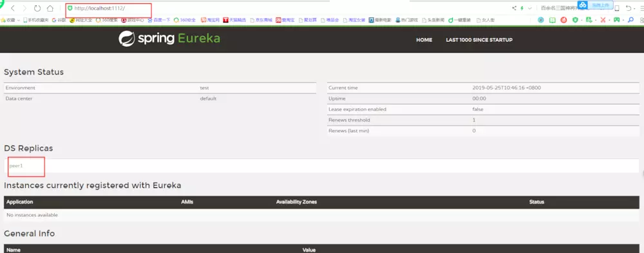
Task: Expand the address bar dropdown chevron
Action: click(x=530, y=8)
